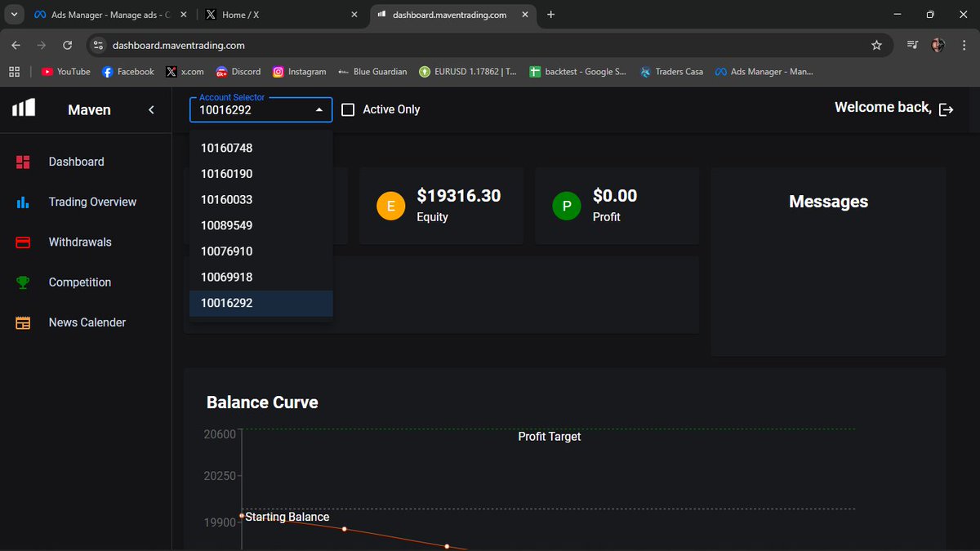Click the bookmark star in address bar
980x551 pixels.
[876, 47]
